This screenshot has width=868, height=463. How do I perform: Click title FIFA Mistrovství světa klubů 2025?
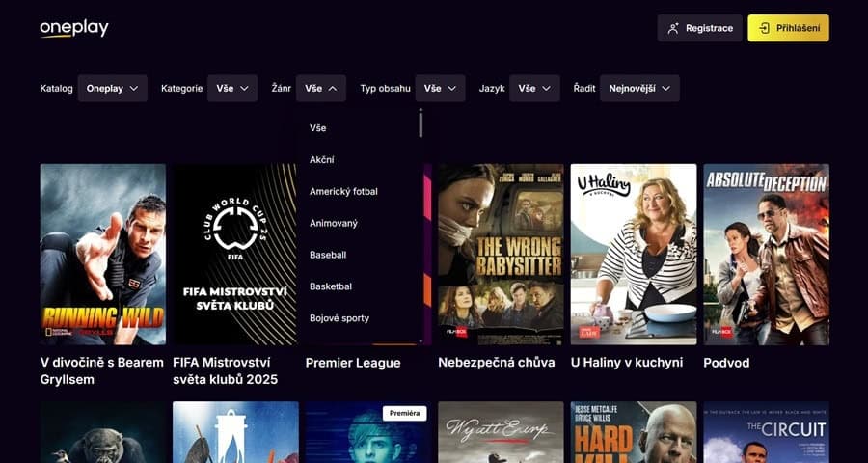tap(226, 371)
